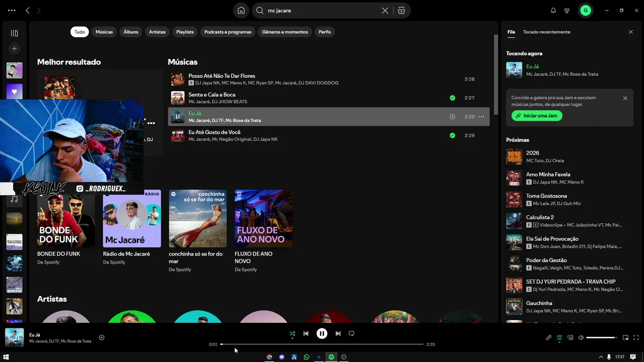644x362 pixels.
Task: Open WhatsApp from the taskbar
Action: (307, 357)
